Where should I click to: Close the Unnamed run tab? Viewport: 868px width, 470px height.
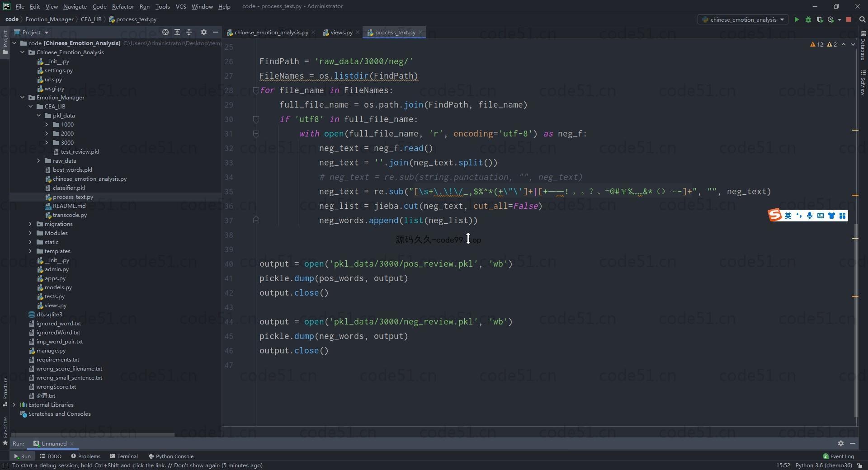pyautogui.click(x=72, y=444)
